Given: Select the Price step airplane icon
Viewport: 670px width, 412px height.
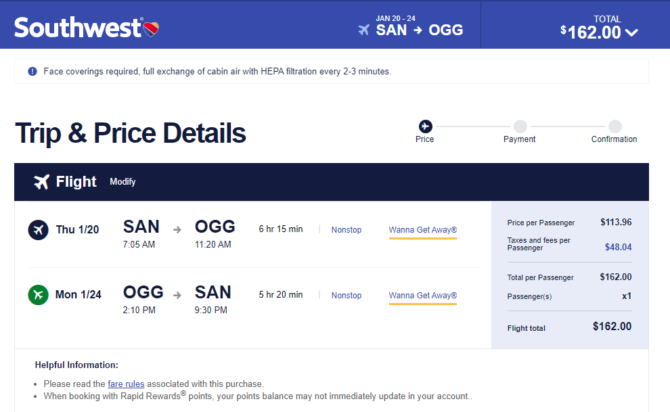Looking at the screenshot, I should pyautogui.click(x=425, y=126).
